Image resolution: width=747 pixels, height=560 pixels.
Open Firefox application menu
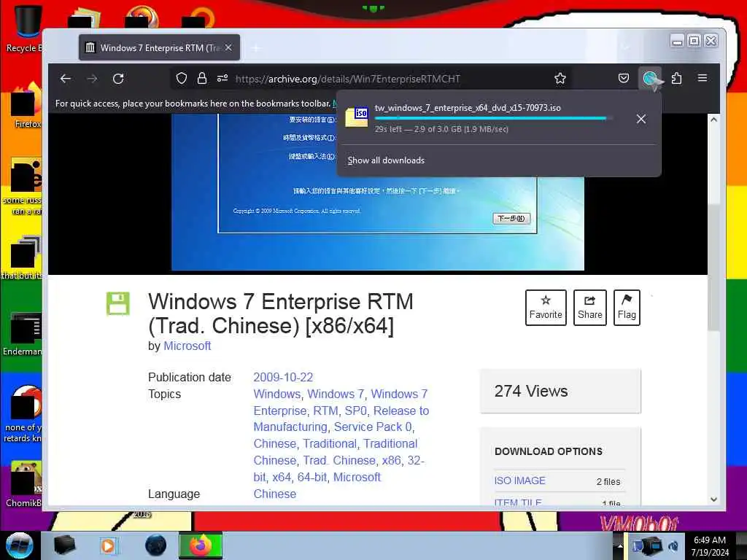coord(703,78)
